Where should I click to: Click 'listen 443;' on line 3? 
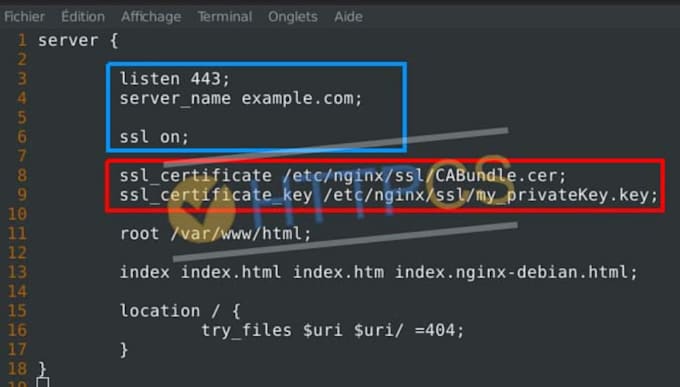[x=174, y=79]
